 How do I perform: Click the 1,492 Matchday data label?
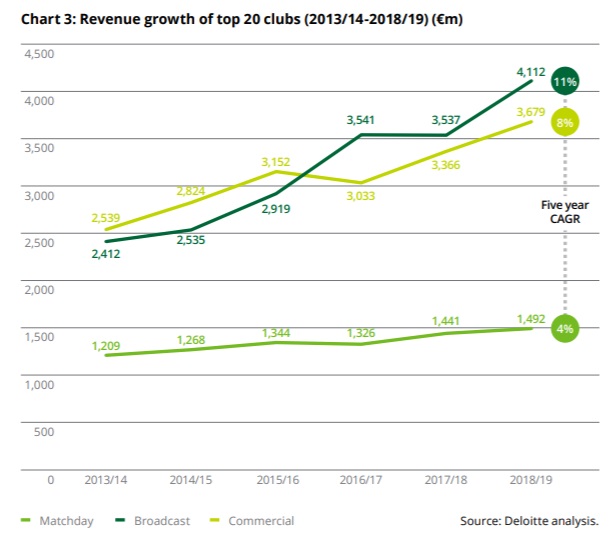click(x=530, y=320)
